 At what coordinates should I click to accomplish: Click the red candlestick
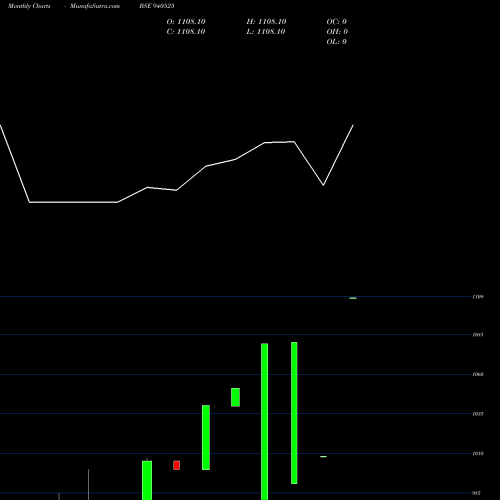(x=176, y=465)
